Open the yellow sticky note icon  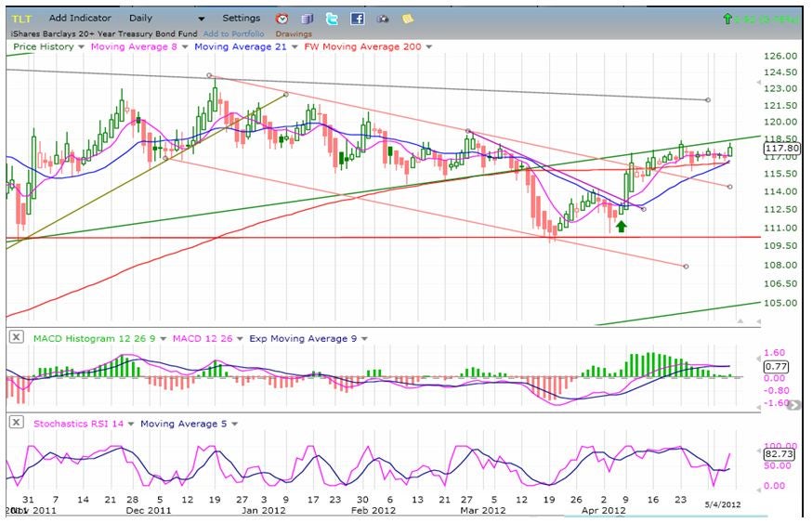(x=408, y=20)
